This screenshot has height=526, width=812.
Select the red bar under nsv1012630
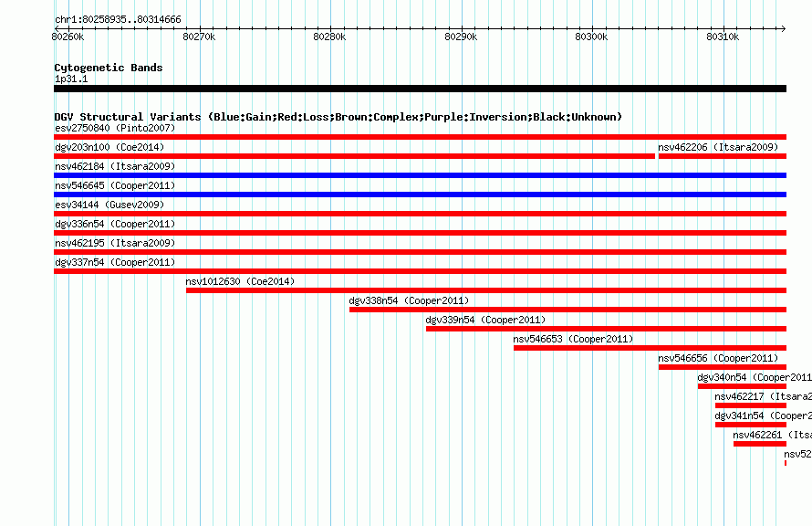[x=486, y=290]
